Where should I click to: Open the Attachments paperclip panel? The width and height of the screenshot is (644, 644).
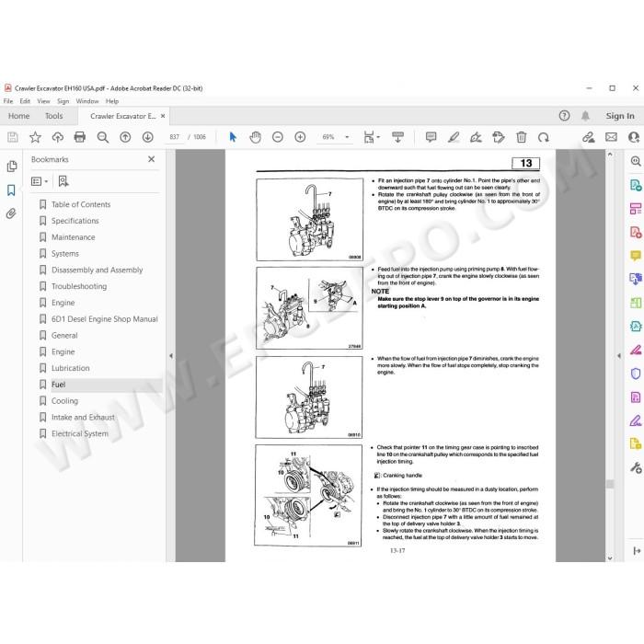11,213
